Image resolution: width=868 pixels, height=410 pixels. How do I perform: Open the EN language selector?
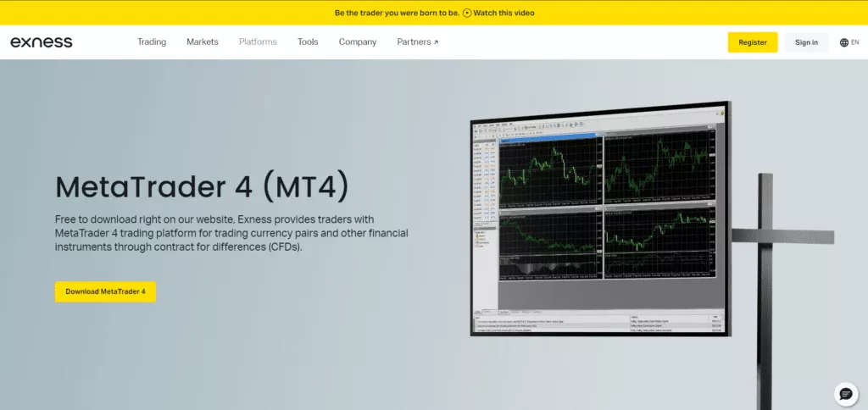(x=849, y=42)
